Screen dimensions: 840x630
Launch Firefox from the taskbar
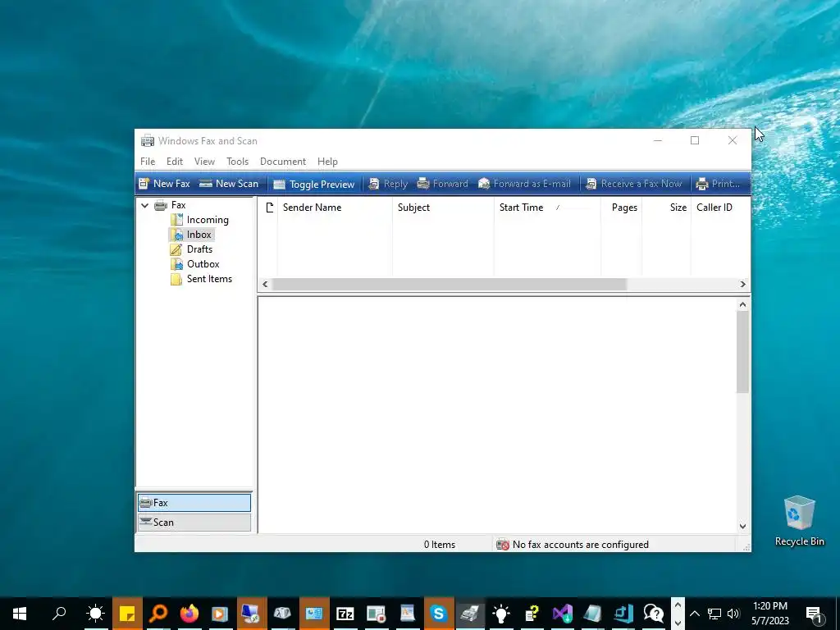[x=189, y=614]
